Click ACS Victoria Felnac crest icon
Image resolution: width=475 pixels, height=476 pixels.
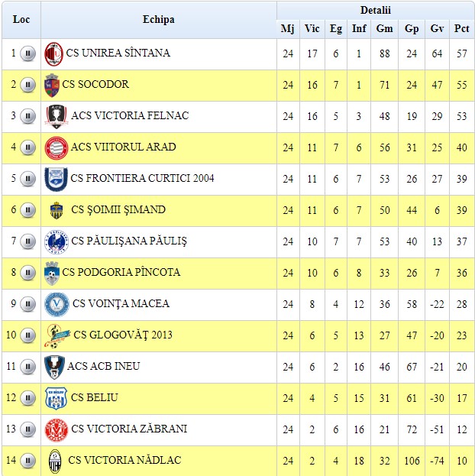coord(56,116)
